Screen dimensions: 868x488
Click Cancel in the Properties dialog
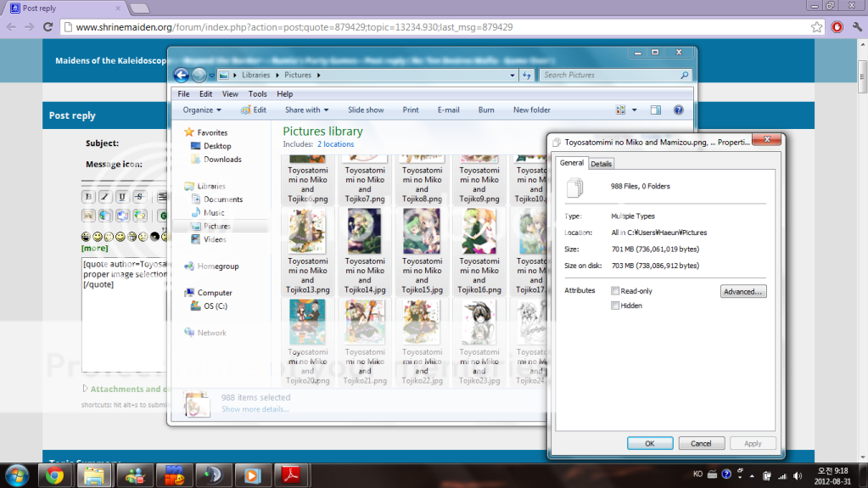point(701,443)
